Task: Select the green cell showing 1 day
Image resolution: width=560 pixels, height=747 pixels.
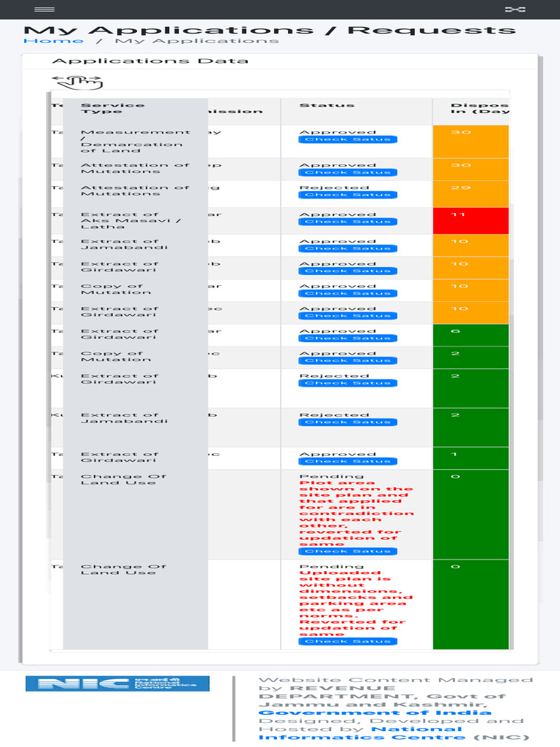Action: point(471,458)
